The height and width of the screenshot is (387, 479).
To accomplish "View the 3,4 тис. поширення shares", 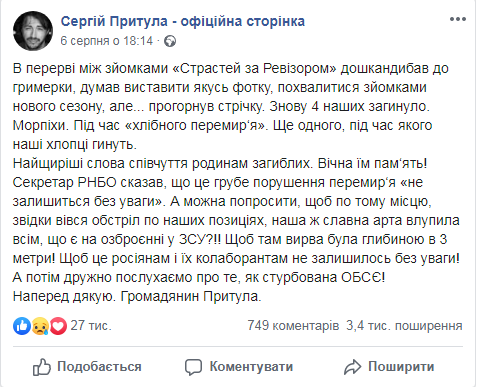I will click(x=404, y=326).
